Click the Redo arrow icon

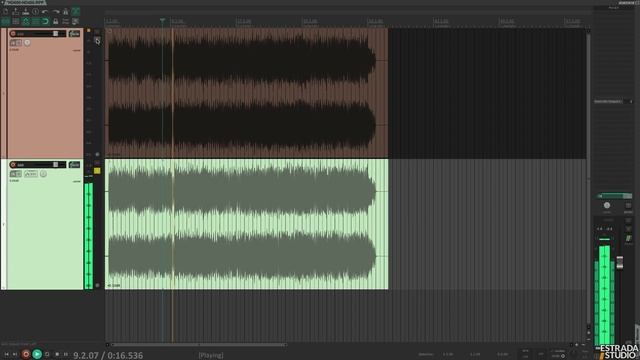pos(56,11)
